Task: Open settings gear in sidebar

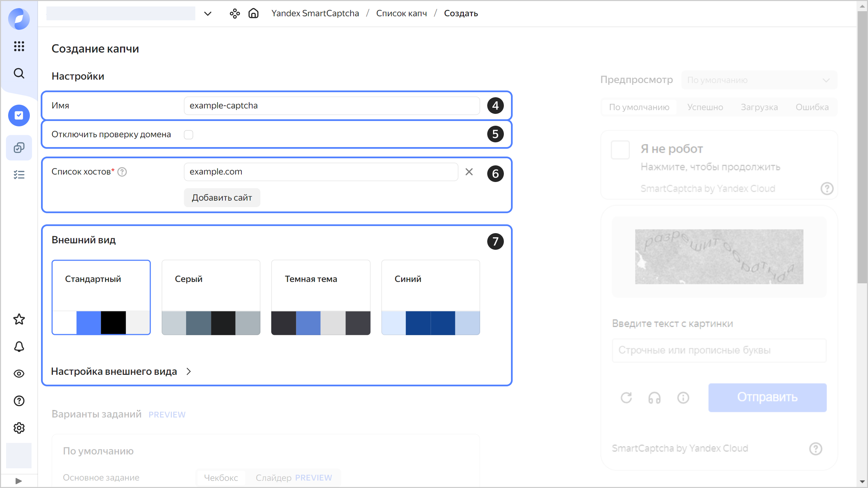Action: 19,428
